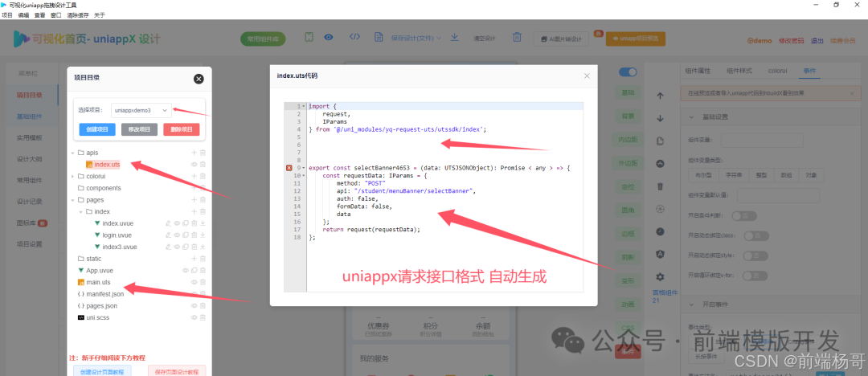The width and height of the screenshot is (868, 376).
Task: Select 基础组件 in the left sidebar
Action: (x=30, y=116)
